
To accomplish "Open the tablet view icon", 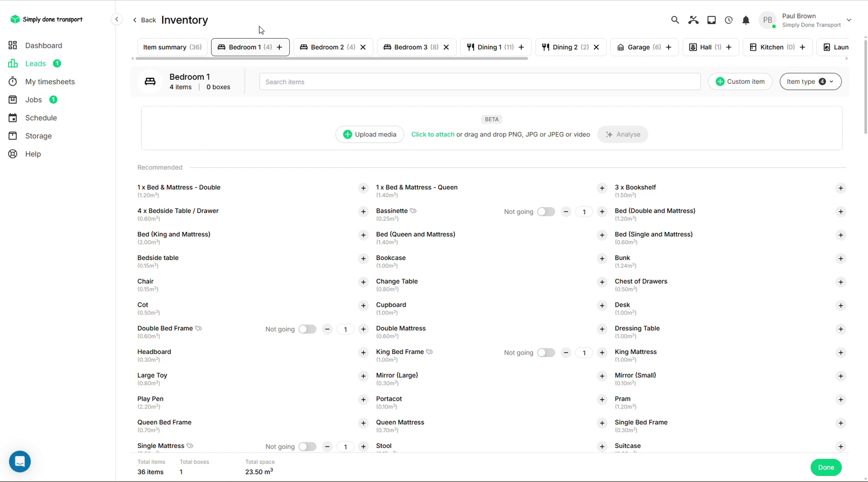I will (711, 20).
